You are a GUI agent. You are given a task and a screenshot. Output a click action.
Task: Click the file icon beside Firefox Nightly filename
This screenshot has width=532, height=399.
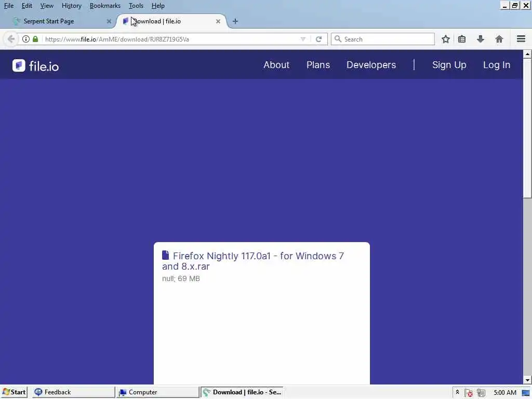(166, 255)
